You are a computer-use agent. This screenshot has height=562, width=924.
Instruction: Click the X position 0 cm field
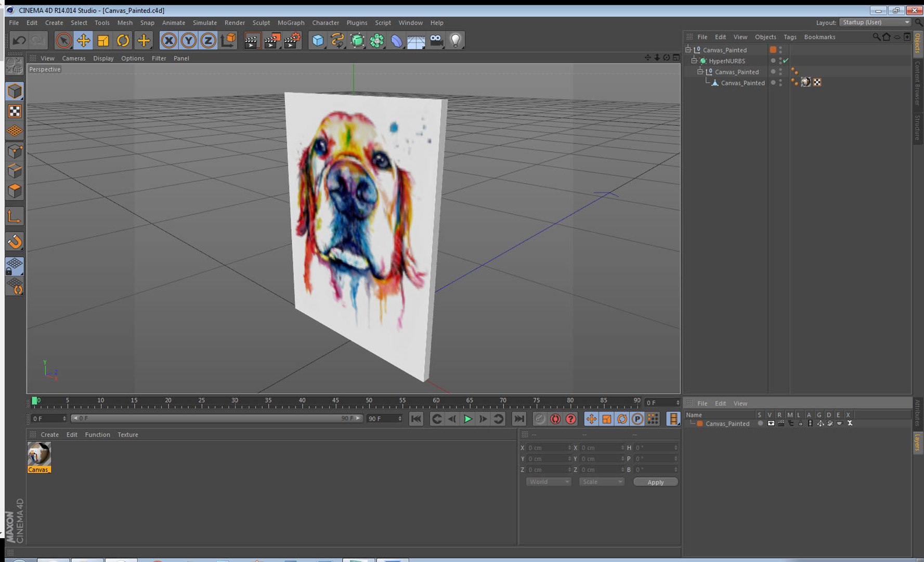coord(549,448)
